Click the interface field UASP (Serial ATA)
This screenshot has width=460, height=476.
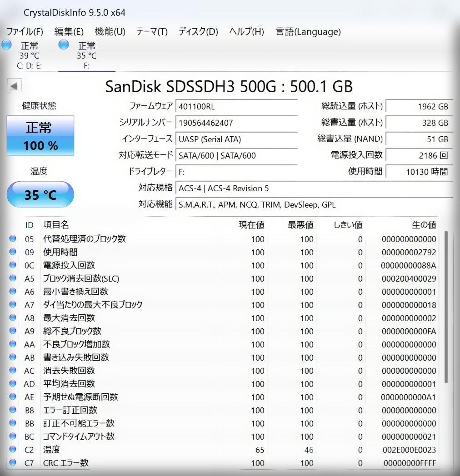pos(236,139)
